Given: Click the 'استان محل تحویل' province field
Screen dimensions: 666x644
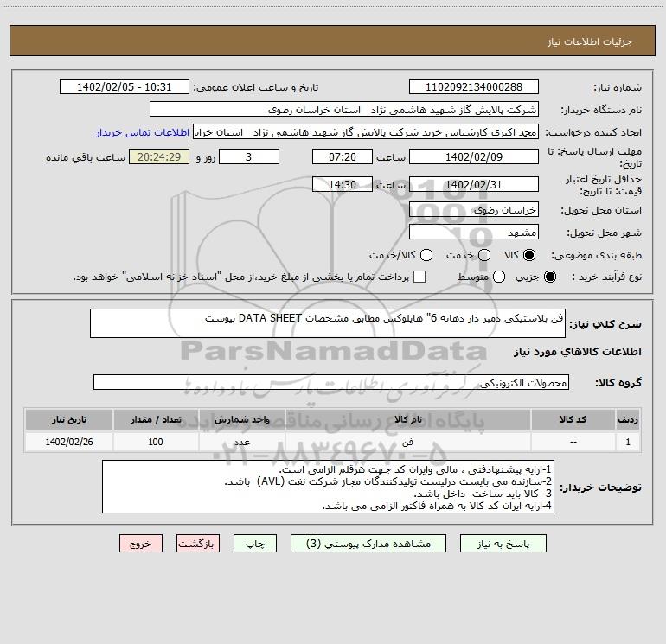Looking at the screenshot, I should 473,210.
